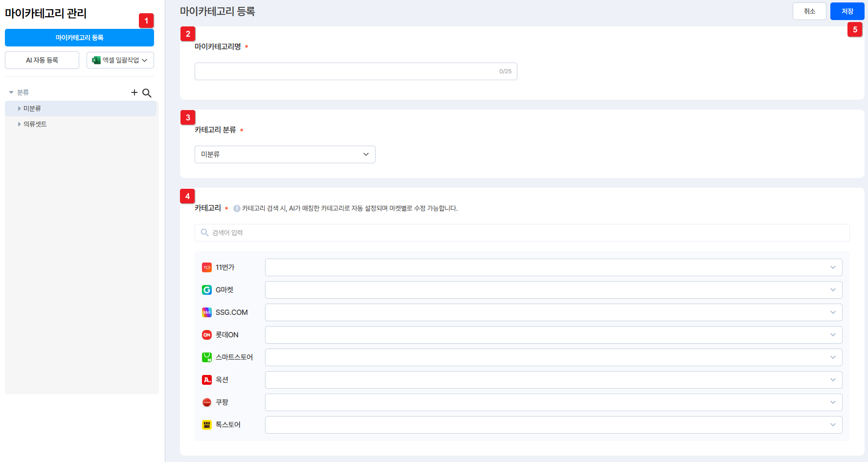The width and height of the screenshot is (868, 462).
Task: Click the 분류 tree header label
Action: (x=23, y=92)
